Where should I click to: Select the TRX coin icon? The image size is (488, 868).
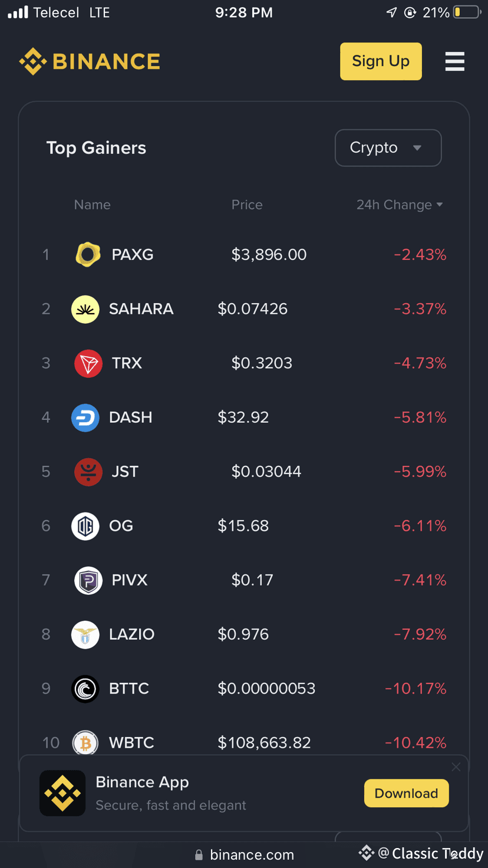(88, 363)
